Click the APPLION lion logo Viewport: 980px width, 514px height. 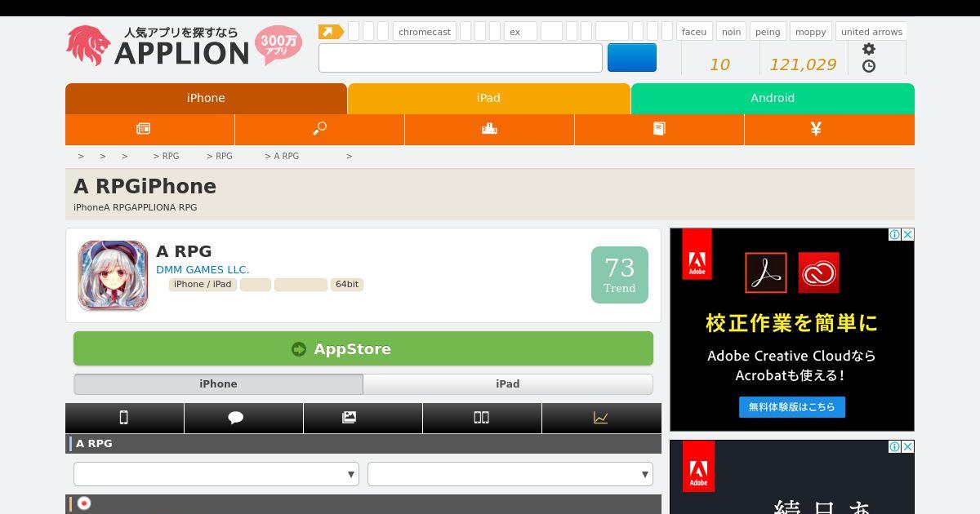tap(88, 46)
